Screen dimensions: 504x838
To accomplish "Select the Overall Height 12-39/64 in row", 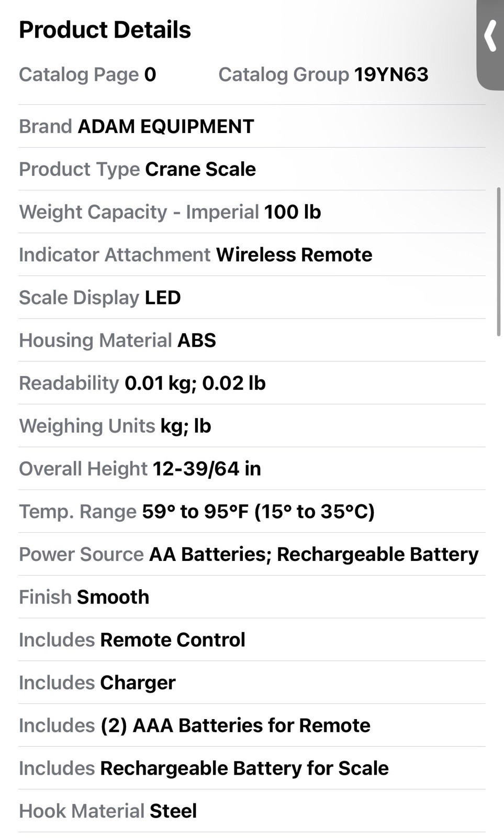I will click(x=252, y=469).
